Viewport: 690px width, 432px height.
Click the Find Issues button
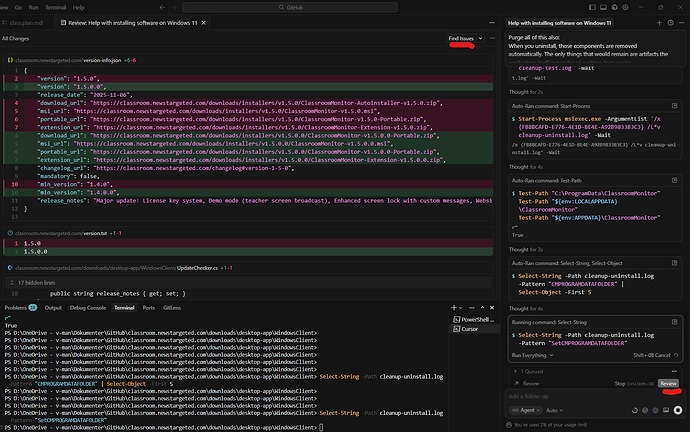click(x=461, y=38)
